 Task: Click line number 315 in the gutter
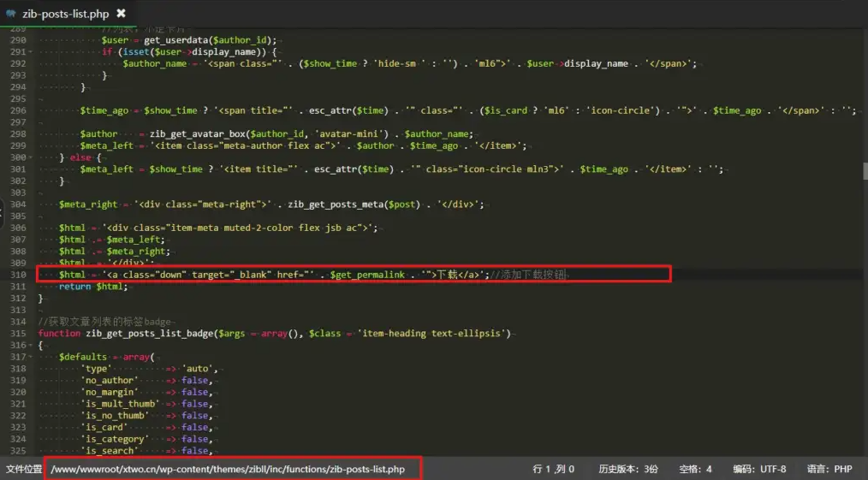tap(18, 334)
